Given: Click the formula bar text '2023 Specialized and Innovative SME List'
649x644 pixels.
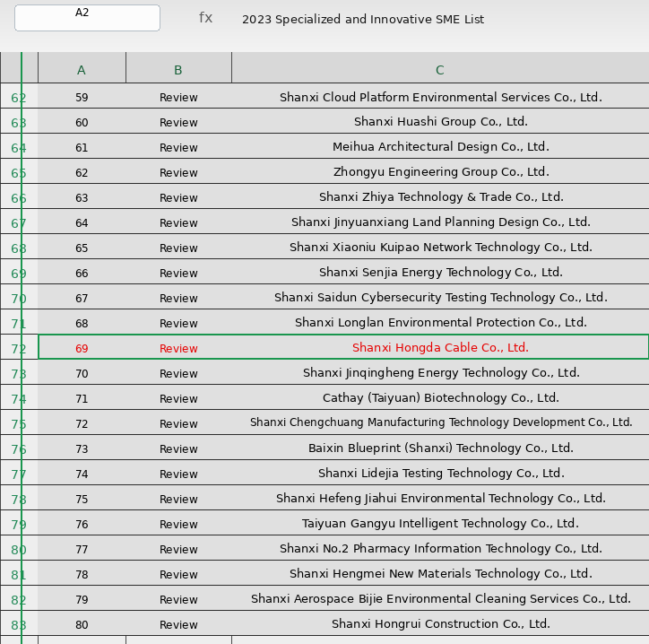Looking at the screenshot, I should tap(362, 20).
